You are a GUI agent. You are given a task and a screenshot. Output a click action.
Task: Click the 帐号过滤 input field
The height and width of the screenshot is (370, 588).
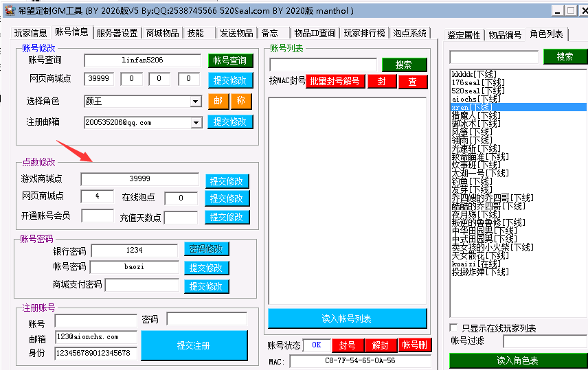tap(545, 341)
